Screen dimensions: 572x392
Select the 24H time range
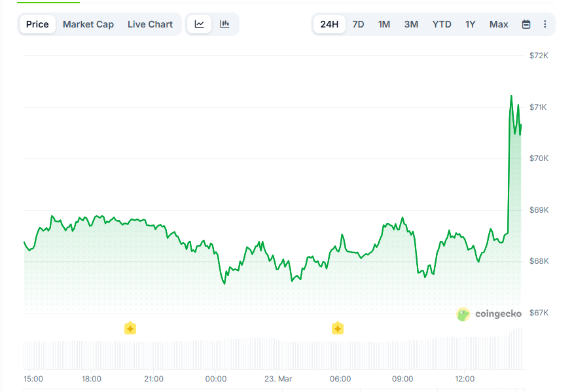(x=329, y=24)
